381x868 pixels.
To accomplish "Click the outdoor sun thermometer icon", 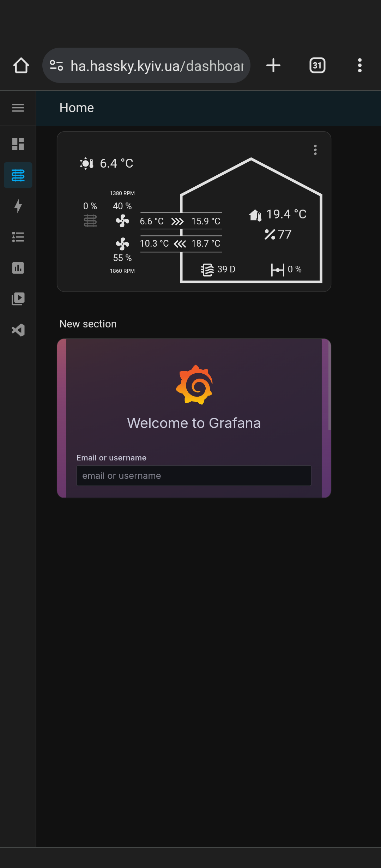I will click(x=87, y=163).
